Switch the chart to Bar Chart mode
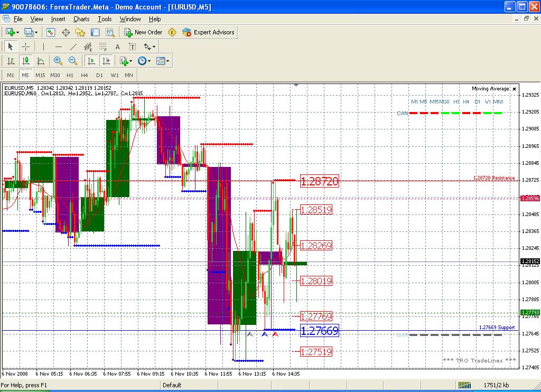This screenshot has height=392, width=541. point(11,61)
